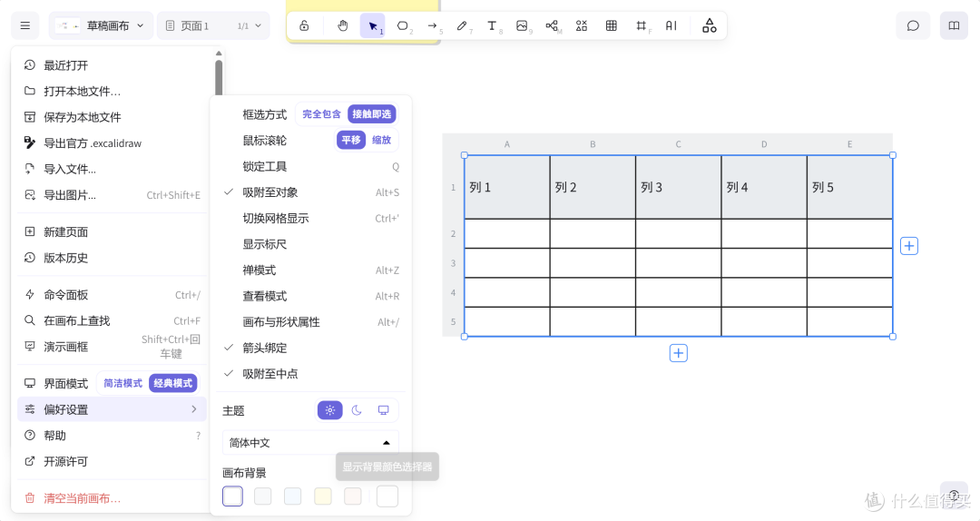Click the 列 3 table header cell
Screen dimensions: 980x521
678,187
